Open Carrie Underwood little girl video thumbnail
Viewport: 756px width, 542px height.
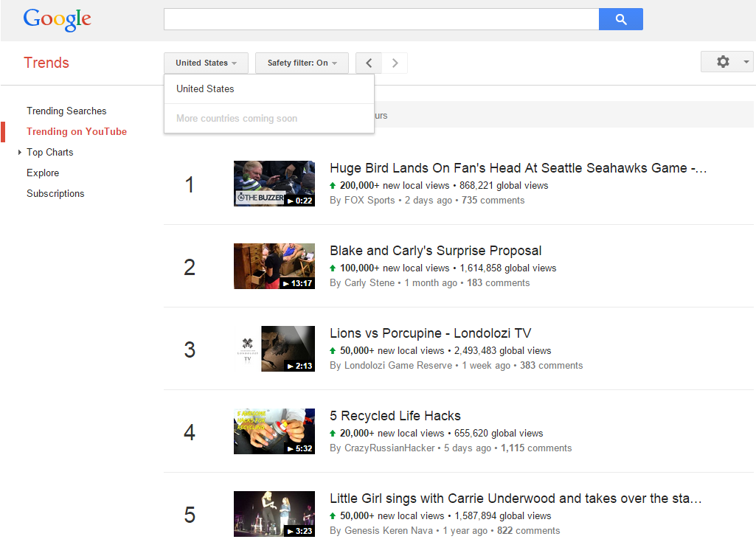(x=274, y=513)
